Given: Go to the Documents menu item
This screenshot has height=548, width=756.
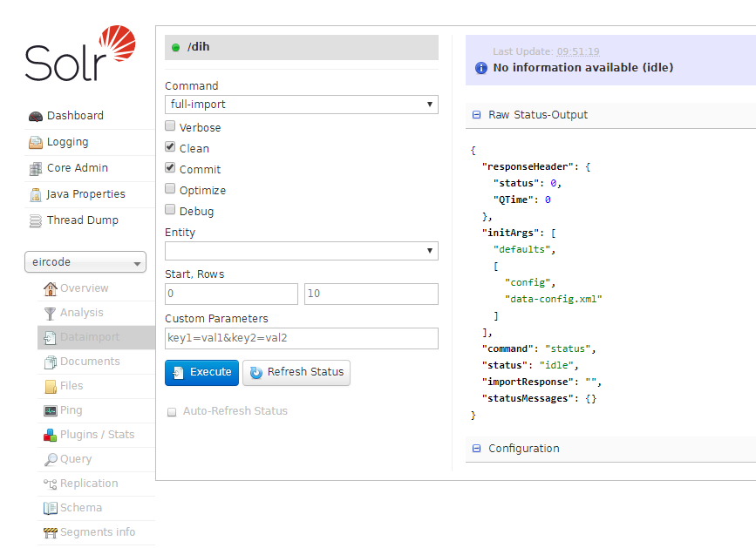Looking at the screenshot, I should pyautogui.click(x=90, y=362).
